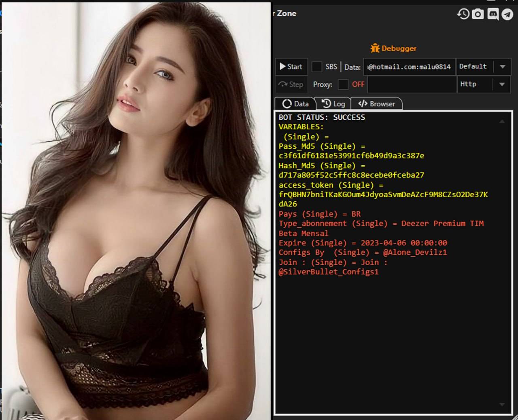
Task: Open the Default data type dropdown
Action: pos(484,67)
